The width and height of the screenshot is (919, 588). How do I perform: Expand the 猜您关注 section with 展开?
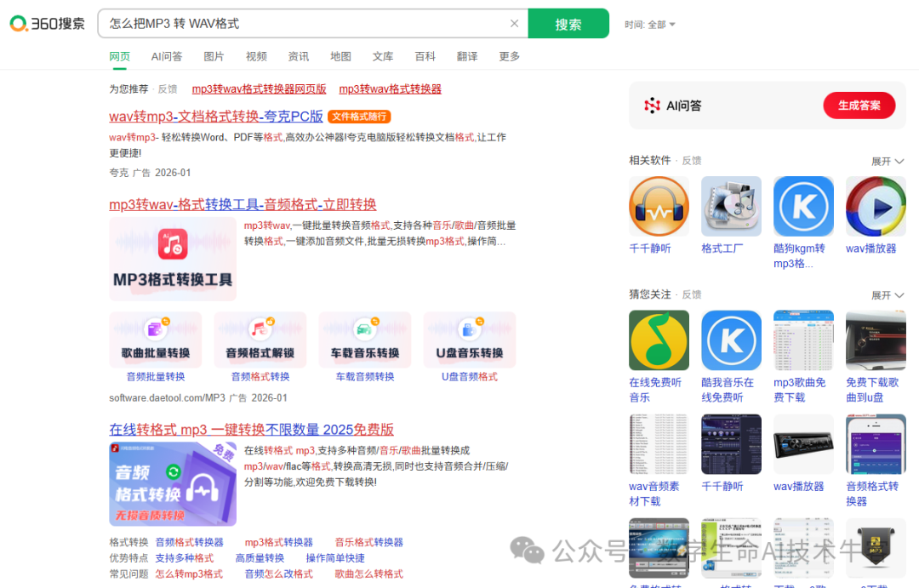coord(888,294)
